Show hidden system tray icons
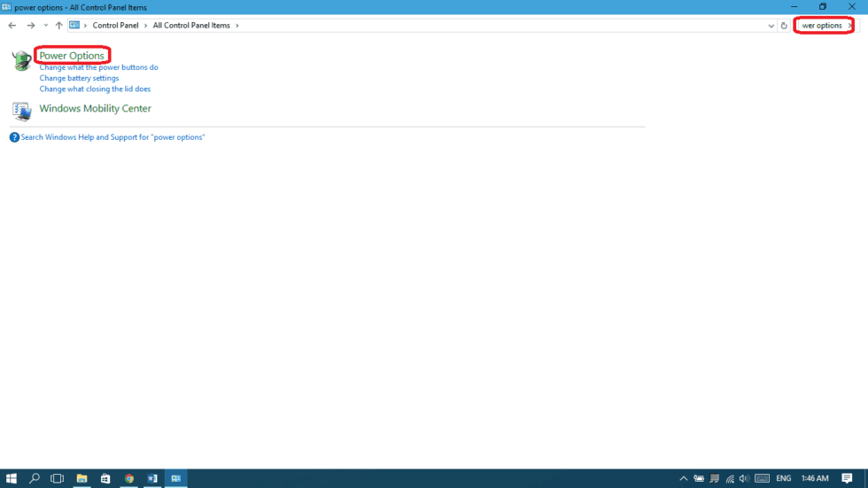868x488 pixels. point(683,478)
